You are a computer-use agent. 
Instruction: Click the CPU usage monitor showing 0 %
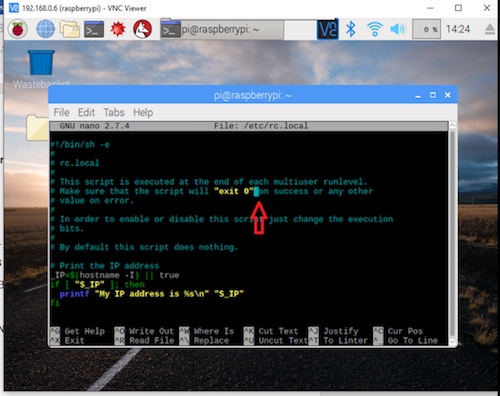427,29
